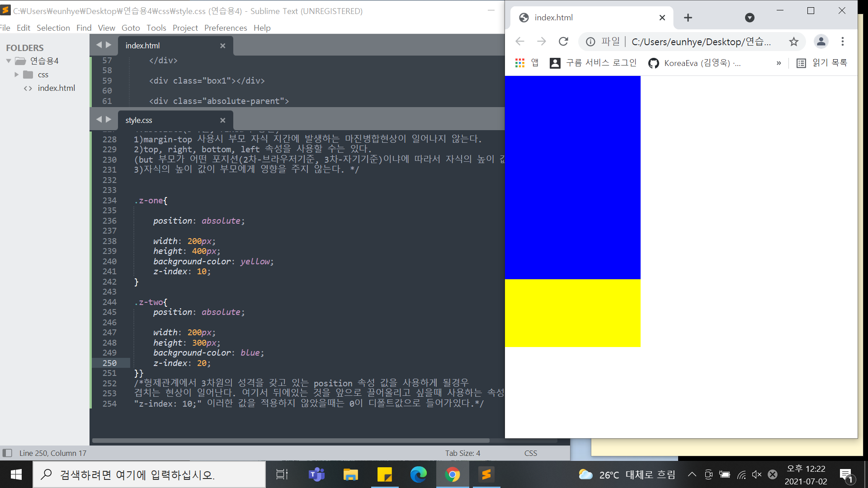Click the Windows search input box
The image size is (868, 488).
click(149, 474)
